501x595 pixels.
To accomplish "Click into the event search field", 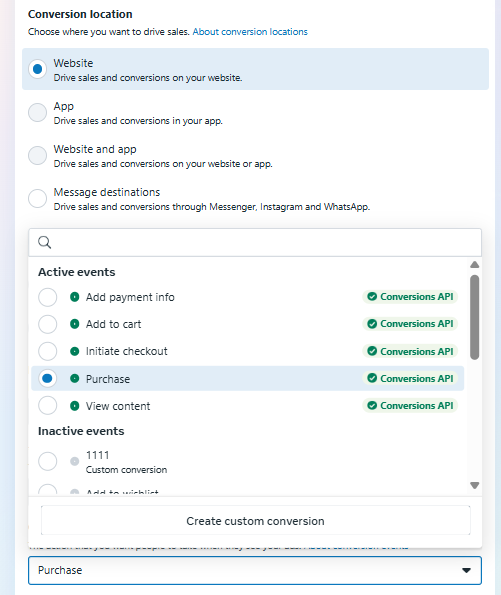I will coord(255,242).
